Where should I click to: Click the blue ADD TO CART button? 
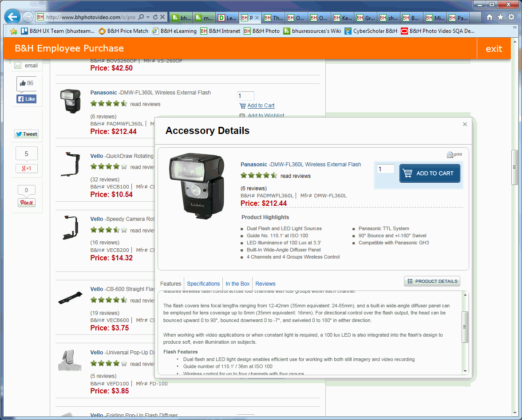pyautogui.click(x=430, y=173)
